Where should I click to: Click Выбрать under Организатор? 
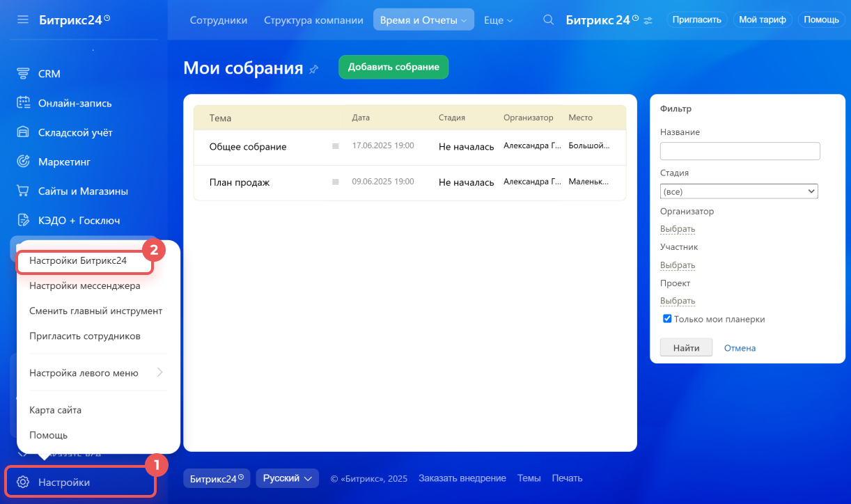(x=678, y=229)
